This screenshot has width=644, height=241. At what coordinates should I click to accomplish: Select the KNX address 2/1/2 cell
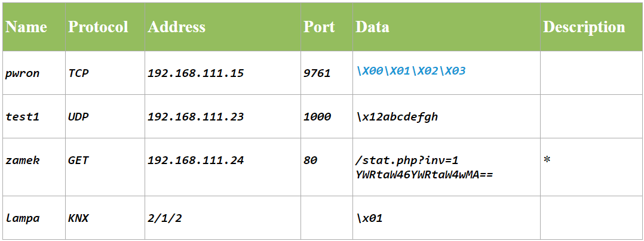164,218
